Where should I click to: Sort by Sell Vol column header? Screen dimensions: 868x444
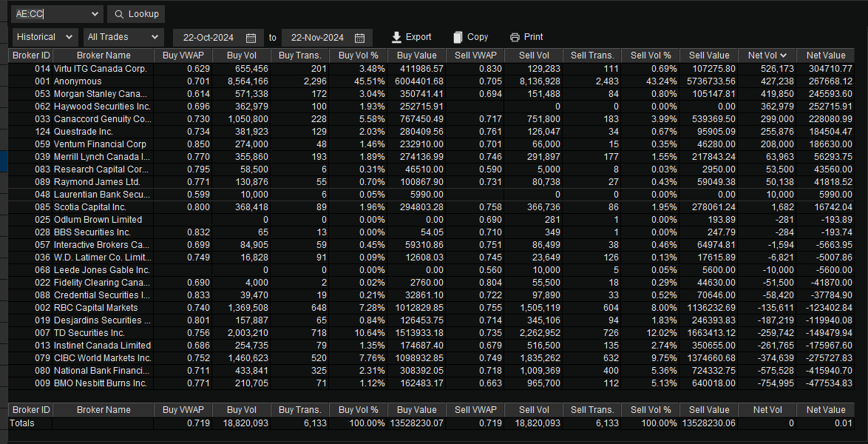pyautogui.click(x=534, y=55)
